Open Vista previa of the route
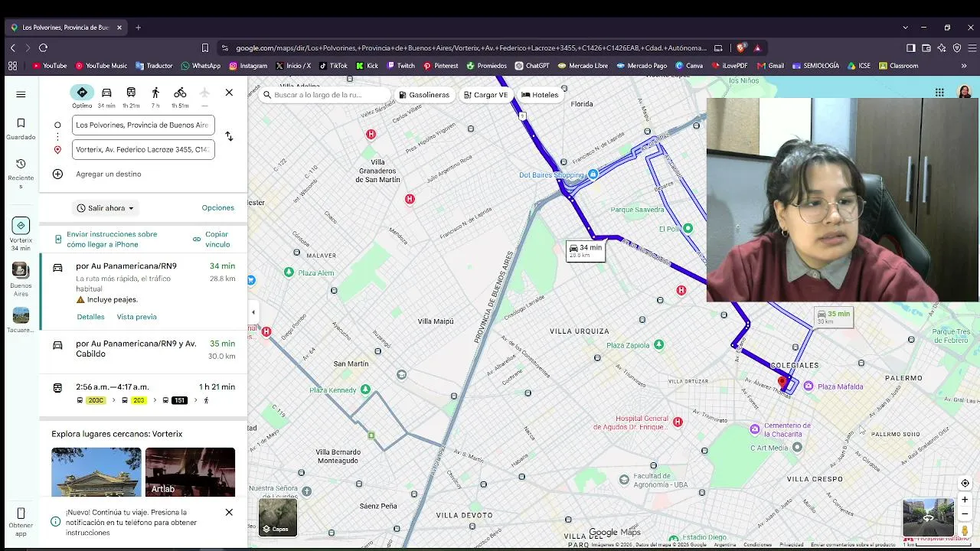Screen dimensions: 980x551 point(137,317)
